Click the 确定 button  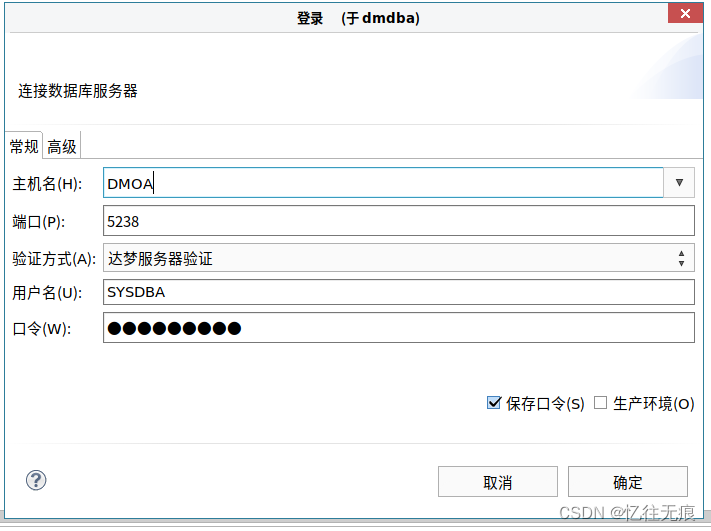[x=628, y=482]
